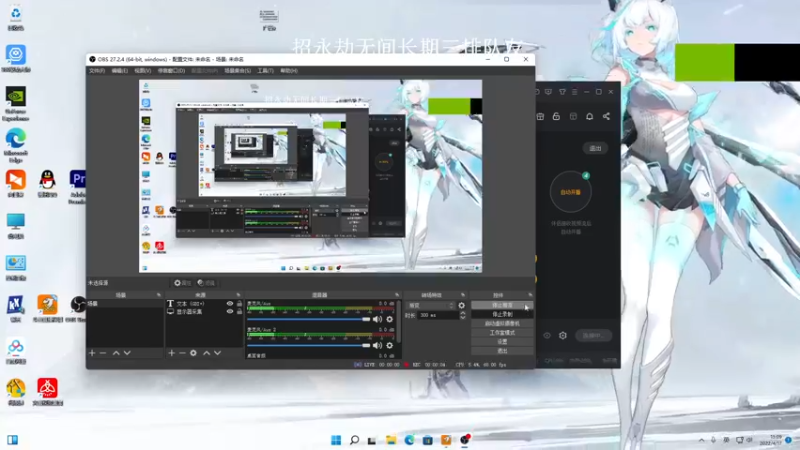Open settings gear for the first mixer channel
Image resolution: width=800 pixels, height=450 pixels.
[390, 319]
